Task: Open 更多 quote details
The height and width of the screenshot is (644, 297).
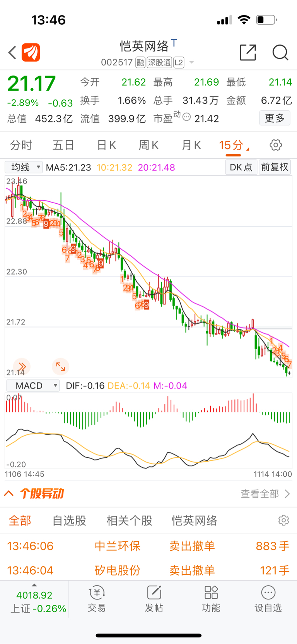Action: [275, 118]
